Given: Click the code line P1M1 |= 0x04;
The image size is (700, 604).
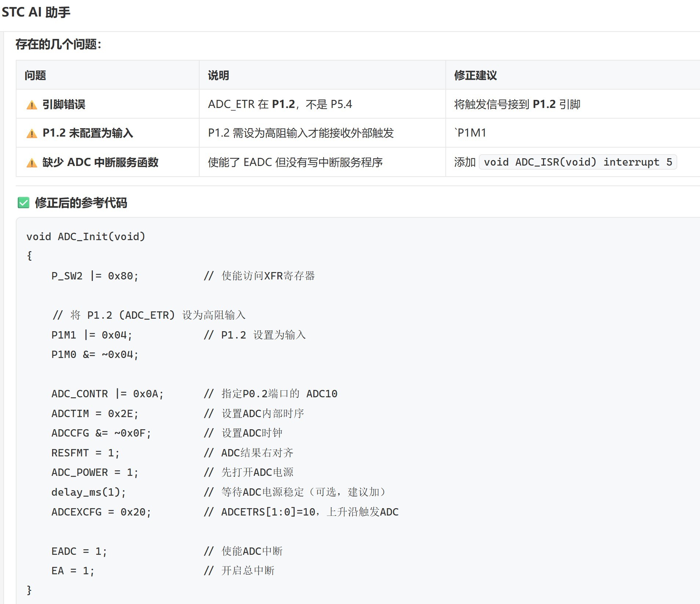Looking at the screenshot, I should [92, 335].
